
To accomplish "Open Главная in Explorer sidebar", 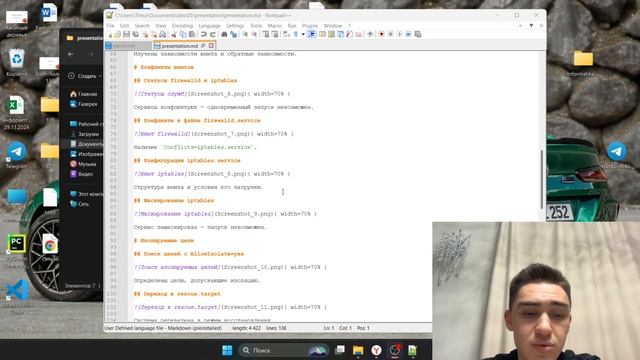I will point(84,94).
